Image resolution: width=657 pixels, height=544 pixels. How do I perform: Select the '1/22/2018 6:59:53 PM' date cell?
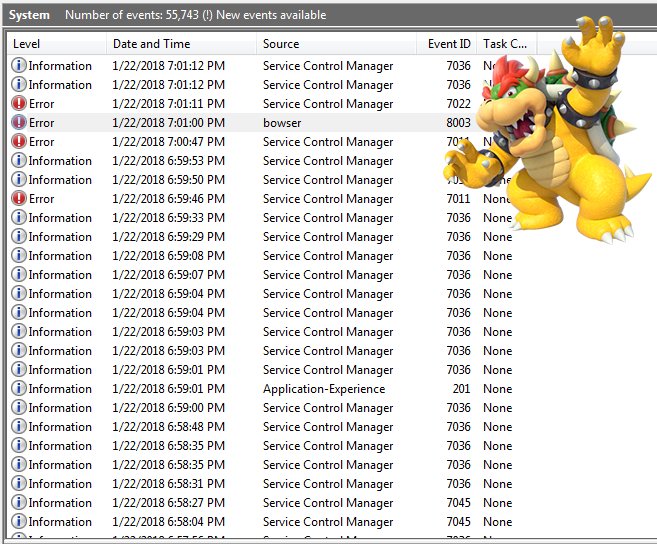point(168,161)
